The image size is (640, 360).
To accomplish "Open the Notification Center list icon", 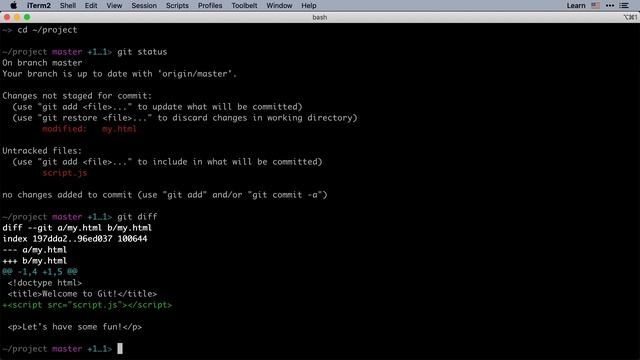I will [x=624, y=5].
